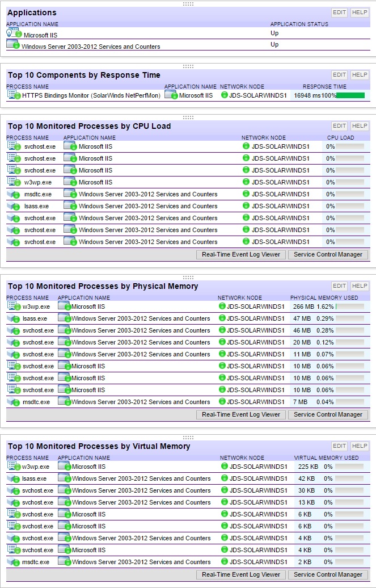
Task: Click the msdtc.exe process icon in Virtual Memory panel
Action: [14, 562]
